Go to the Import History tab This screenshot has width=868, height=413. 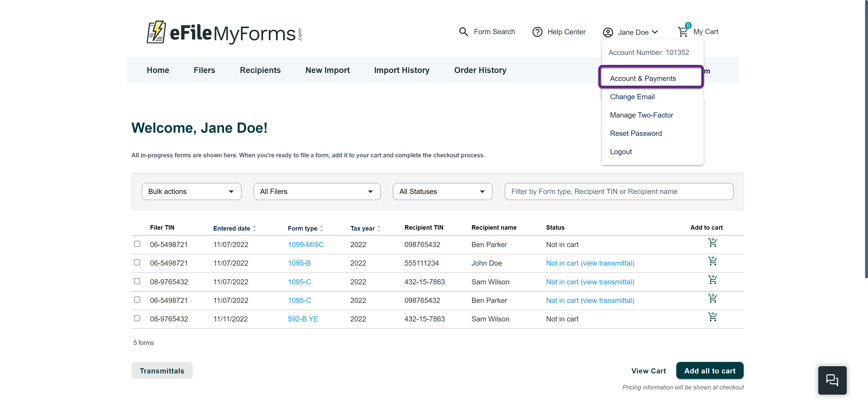(x=401, y=70)
